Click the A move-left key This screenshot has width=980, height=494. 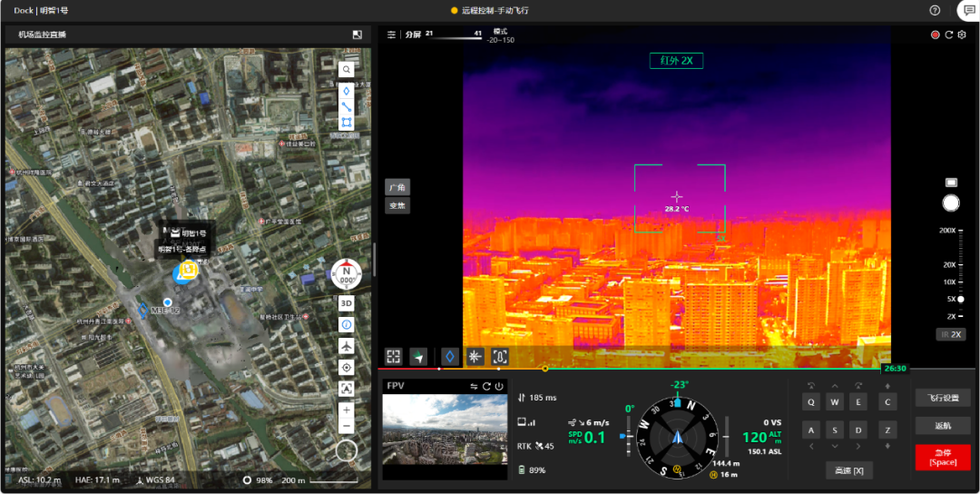[811, 430]
